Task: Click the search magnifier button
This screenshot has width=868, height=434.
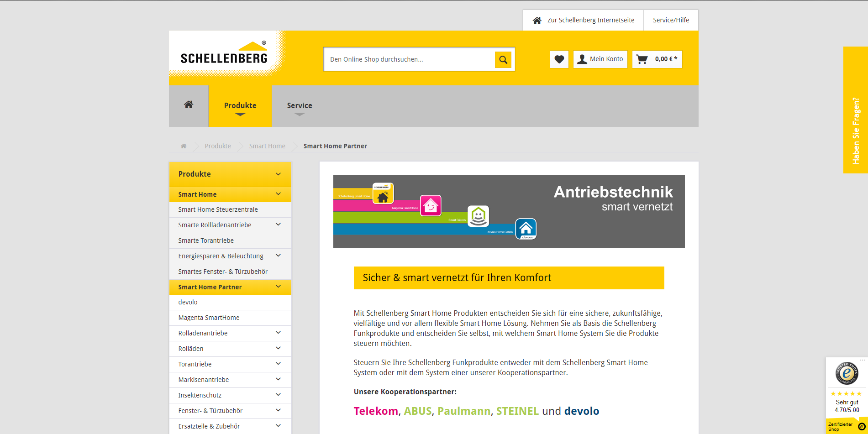Action: 503,59
